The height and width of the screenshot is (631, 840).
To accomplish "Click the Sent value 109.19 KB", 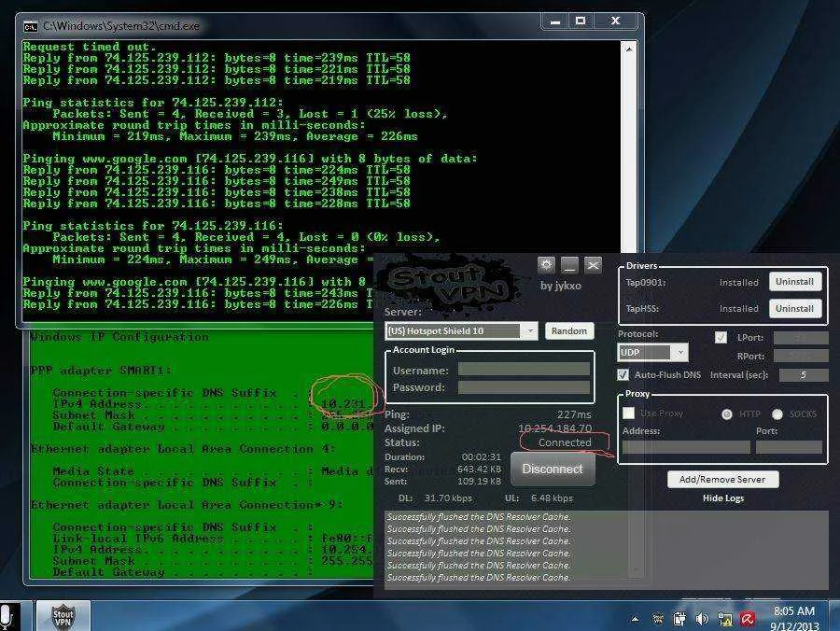I will click(479, 482).
